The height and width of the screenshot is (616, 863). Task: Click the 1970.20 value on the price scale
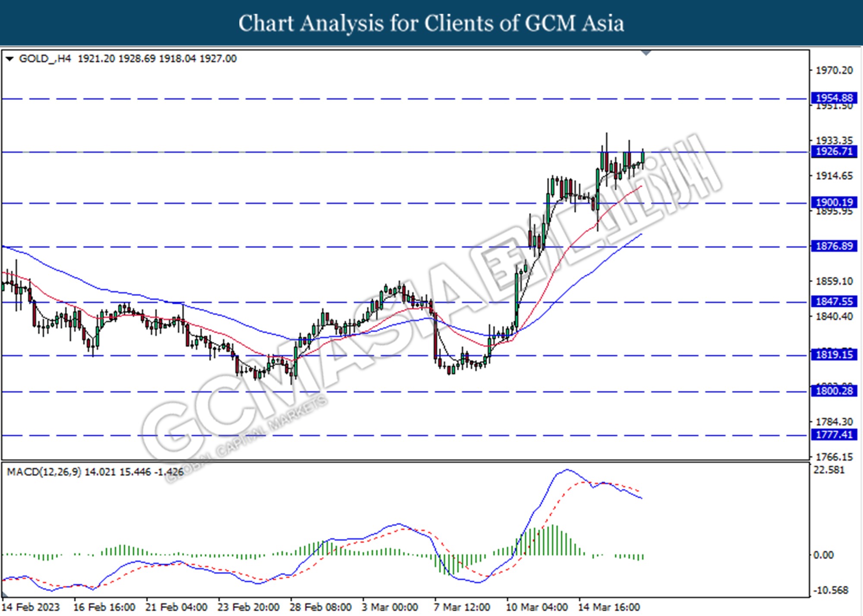834,70
